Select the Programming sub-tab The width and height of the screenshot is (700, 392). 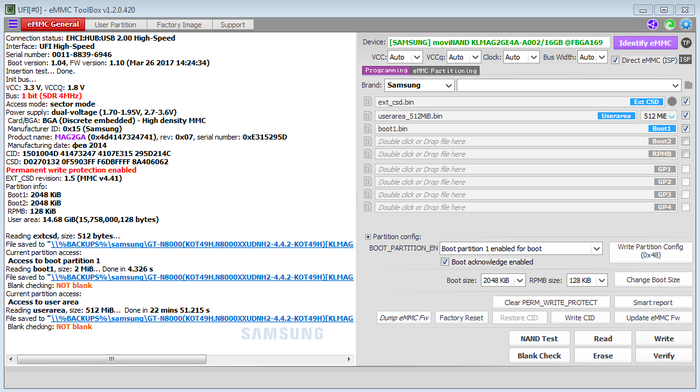point(386,71)
